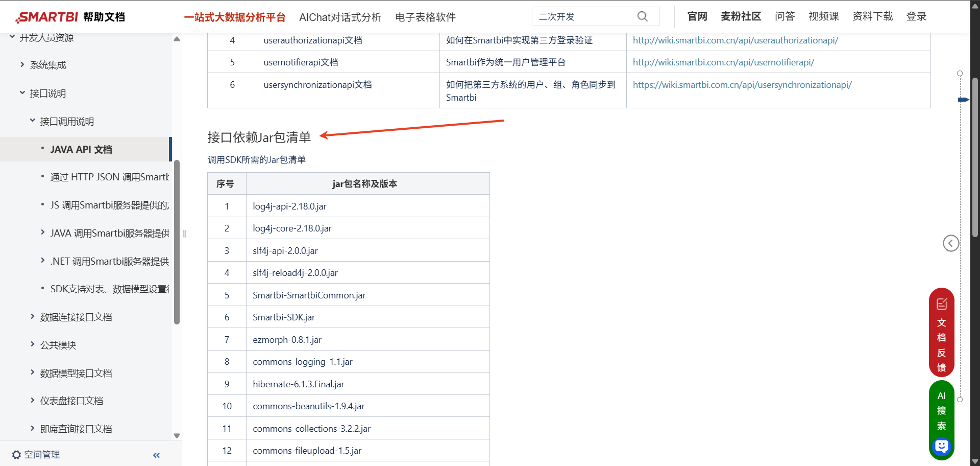Select the commons-beanutils-1.9.4.jar cell
This screenshot has width=980, height=466.
click(367, 406)
